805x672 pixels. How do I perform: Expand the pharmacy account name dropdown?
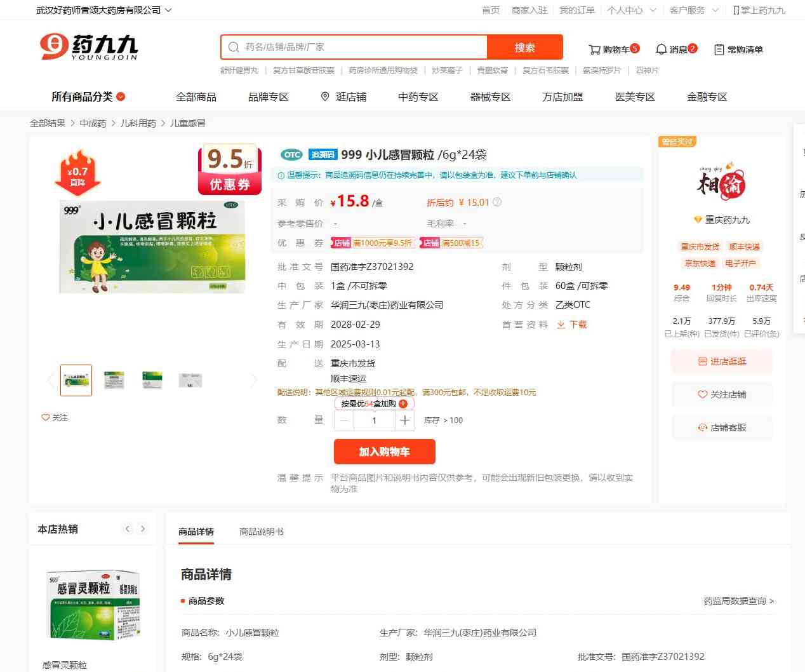point(168,10)
